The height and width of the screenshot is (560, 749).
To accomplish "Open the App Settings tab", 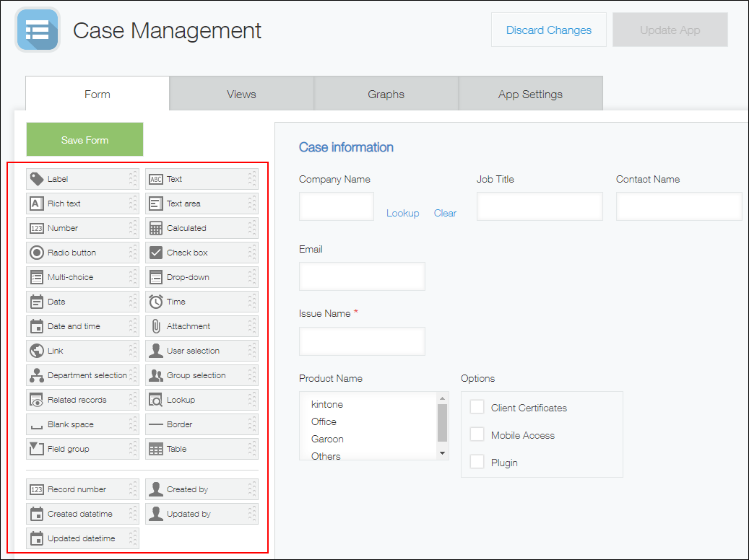I will (530, 93).
